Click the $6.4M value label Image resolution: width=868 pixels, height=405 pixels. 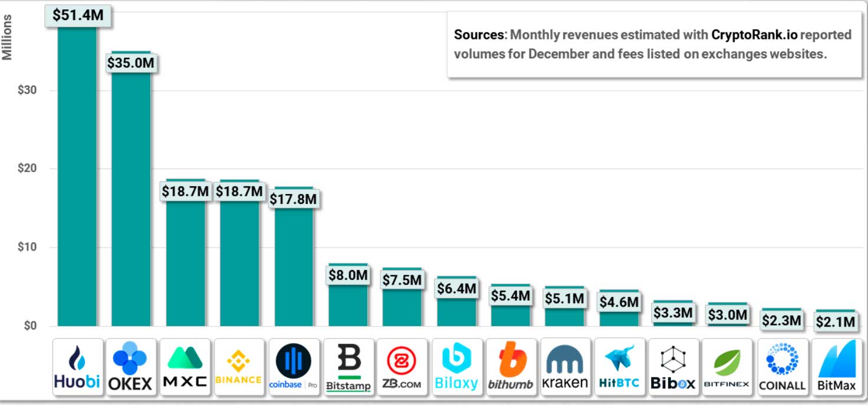tap(456, 289)
